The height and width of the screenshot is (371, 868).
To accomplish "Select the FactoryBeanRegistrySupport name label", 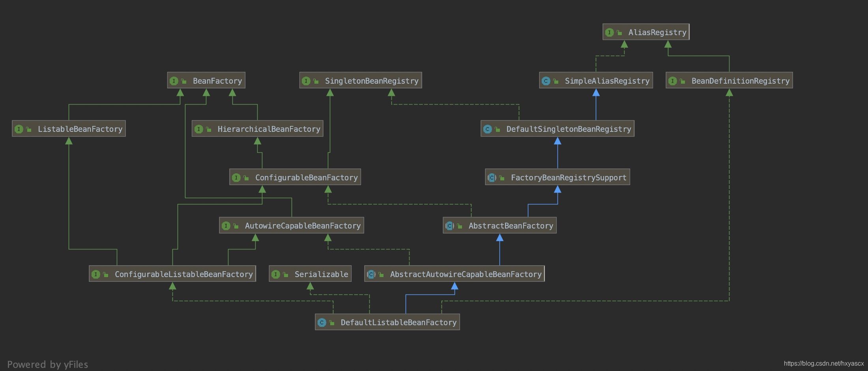I will 569,178.
